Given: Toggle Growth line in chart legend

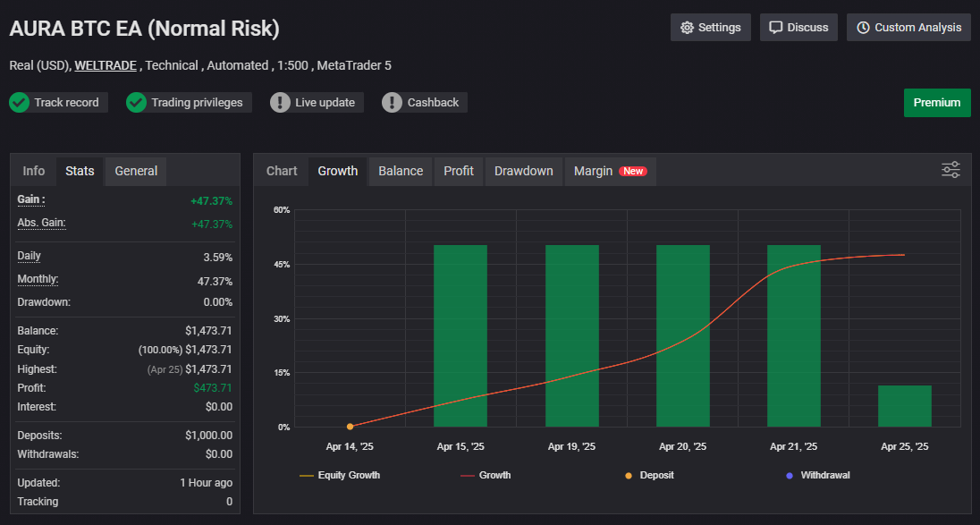Looking at the screenshot, I should pyautogui.click(x=486, y=475).
